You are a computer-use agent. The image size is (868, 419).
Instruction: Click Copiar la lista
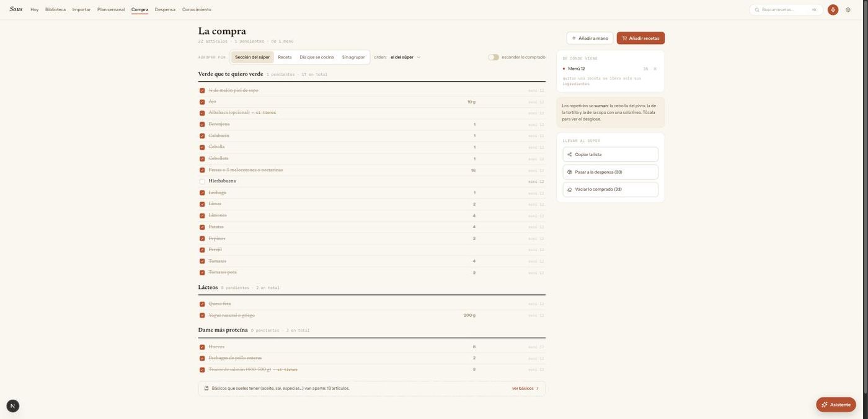click(611, 154)
